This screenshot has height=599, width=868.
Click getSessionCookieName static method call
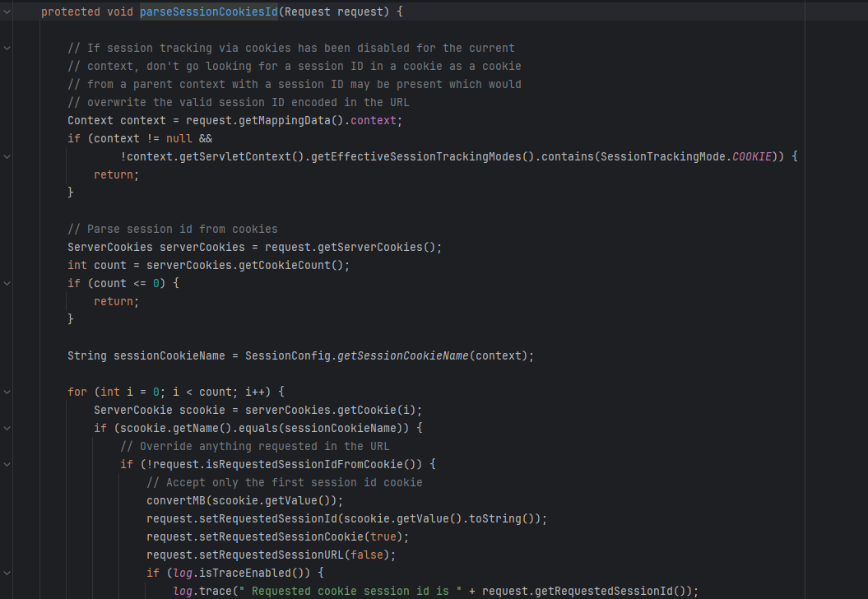click(402, 356)
